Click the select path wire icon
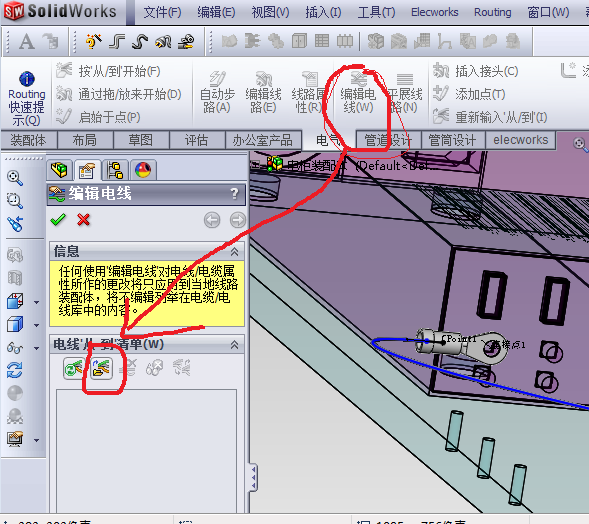Viewport: 589px width, 524px height. 101,368
